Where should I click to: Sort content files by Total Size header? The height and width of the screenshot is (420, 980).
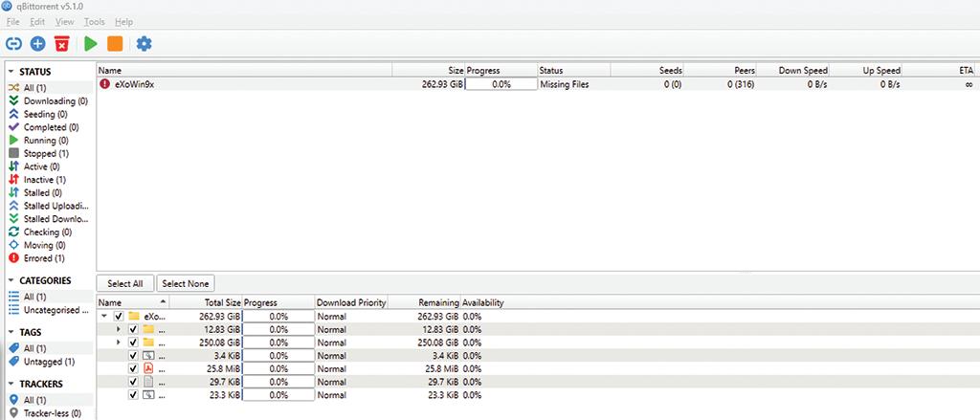pyautogui.click(x=206, y=302)
